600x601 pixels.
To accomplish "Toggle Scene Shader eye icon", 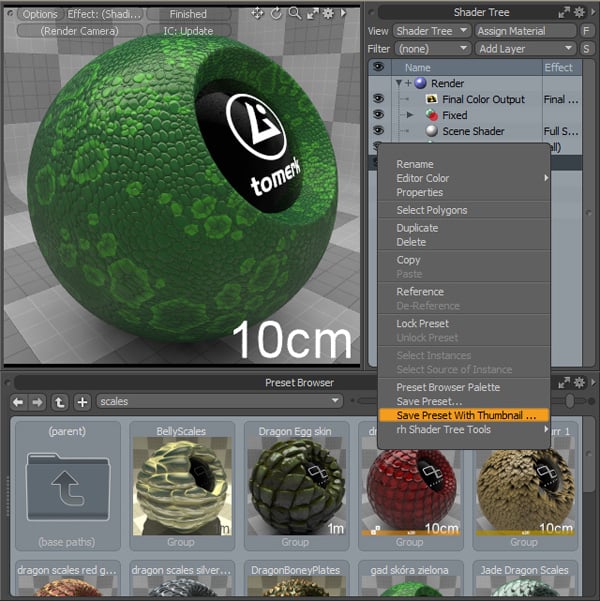I will point(378,131).
